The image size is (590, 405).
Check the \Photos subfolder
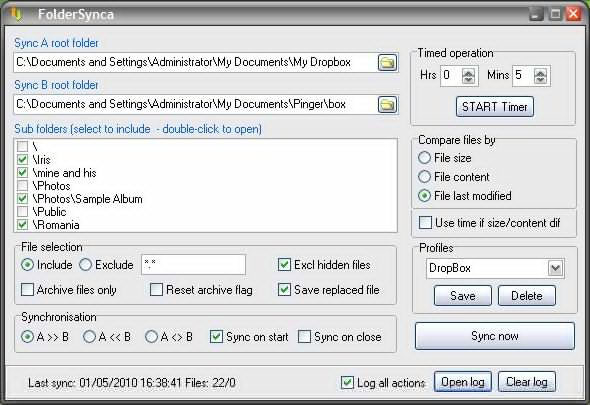point(23,186)
